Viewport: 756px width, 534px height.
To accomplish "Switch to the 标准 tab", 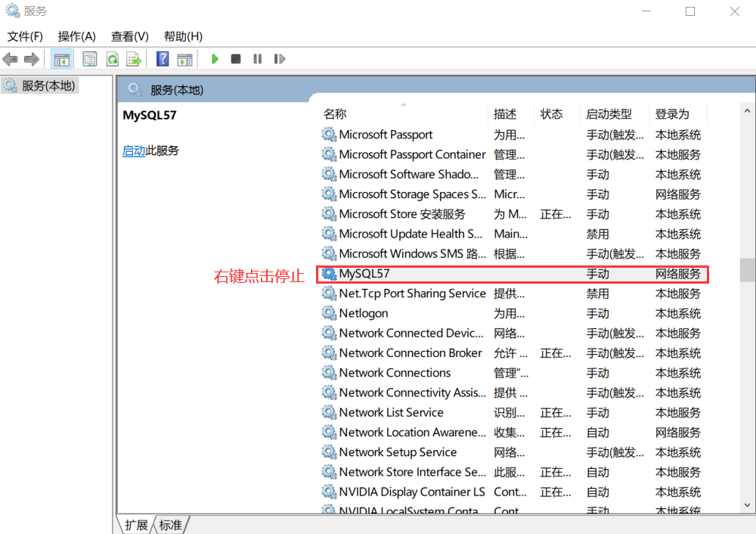I will tap(171, 525).
